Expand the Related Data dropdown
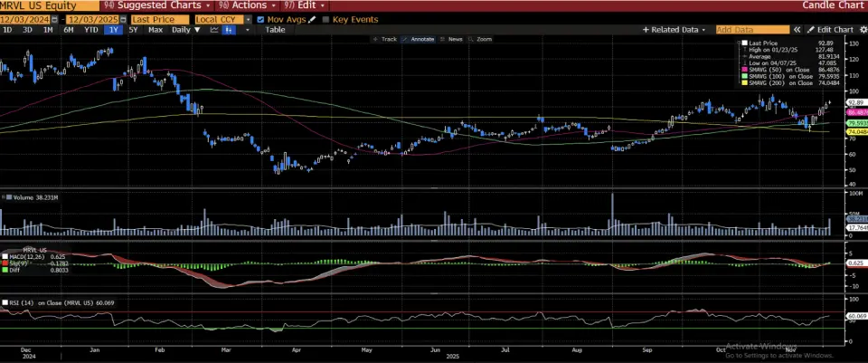Screen dimensions: 868x363 (675, 30)
